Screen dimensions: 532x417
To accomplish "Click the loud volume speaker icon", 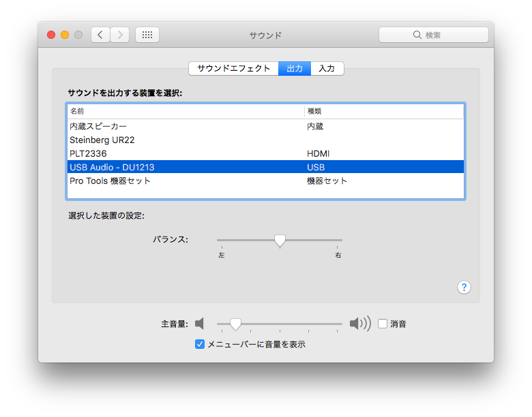I will 360,324.
